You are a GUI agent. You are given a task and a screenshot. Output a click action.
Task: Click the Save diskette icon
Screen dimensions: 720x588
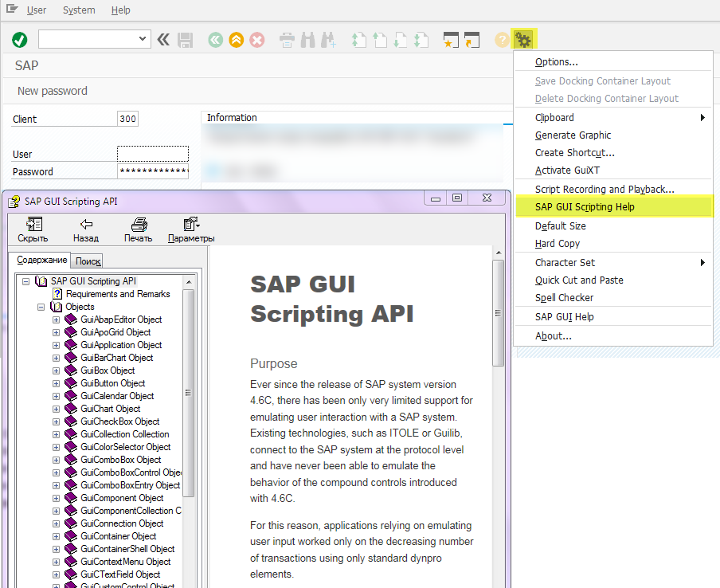[185, 40]
